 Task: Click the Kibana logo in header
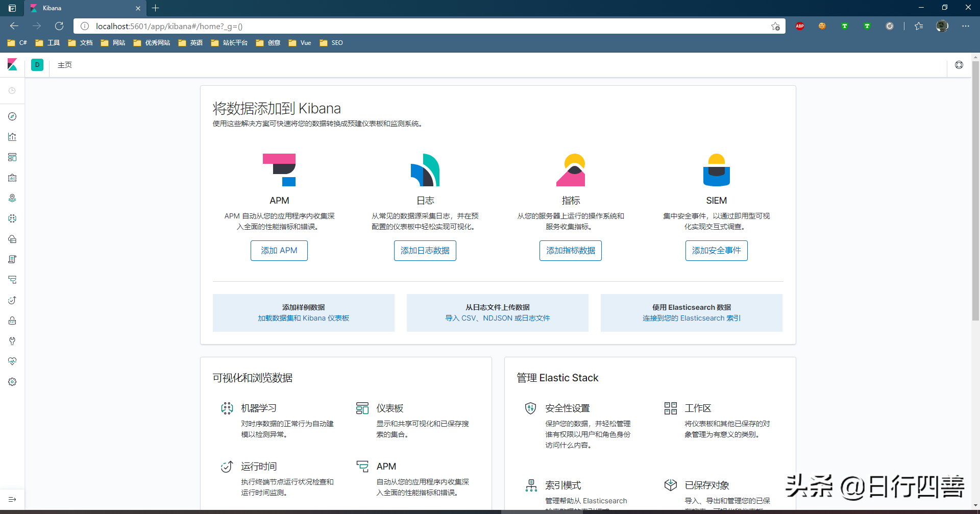[x=12, y=65]
